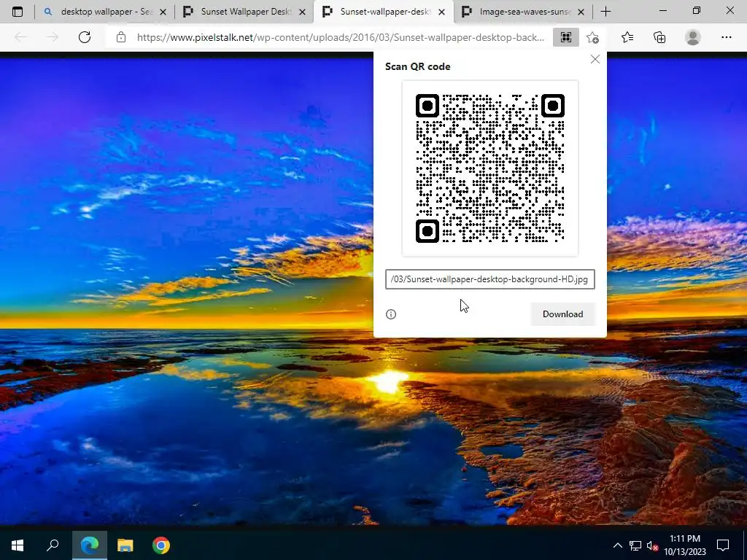Close the Sunset Wallpaper Desktop tab

coord(302,12)
